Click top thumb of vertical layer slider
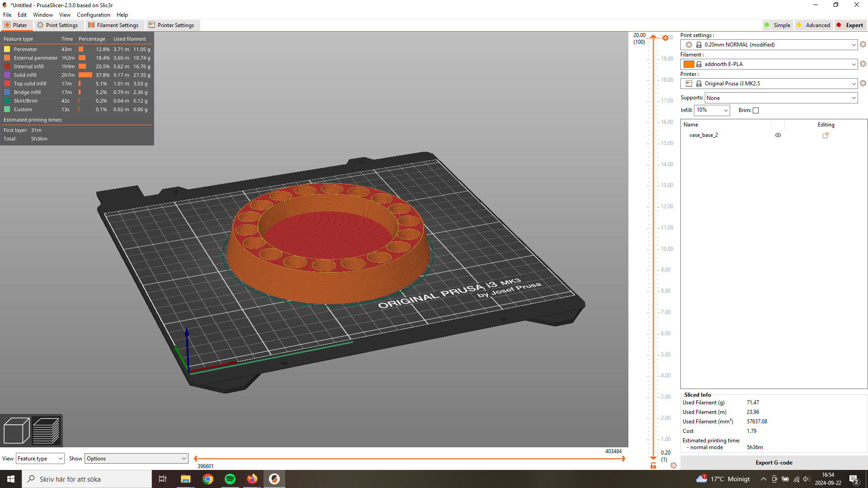 click(653, 37)
